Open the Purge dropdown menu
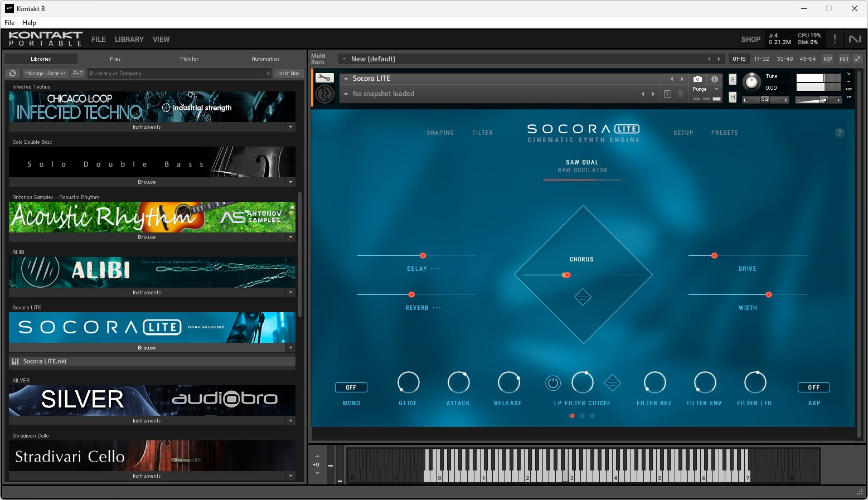This screenshot has width=868, height=500. point(716,89)
